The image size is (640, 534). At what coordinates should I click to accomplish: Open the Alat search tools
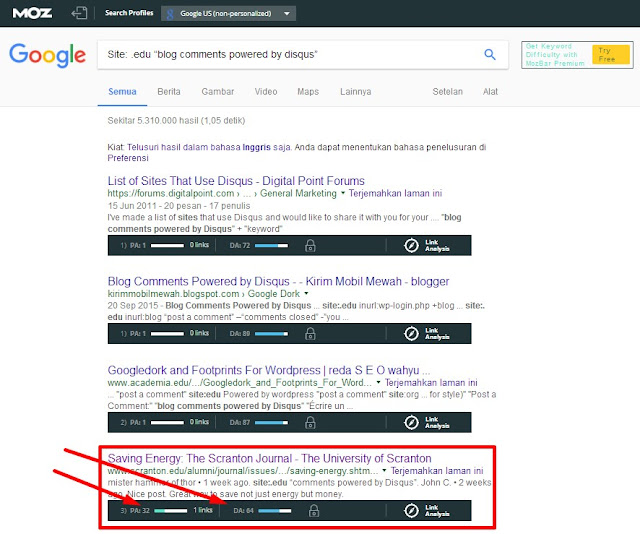click(x=490, y=91)
